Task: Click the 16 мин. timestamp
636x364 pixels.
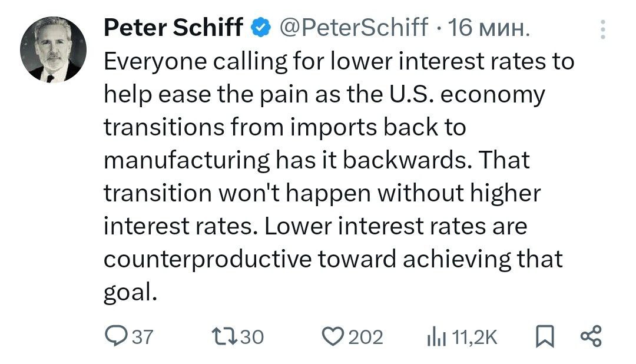Action: point(489,28)
